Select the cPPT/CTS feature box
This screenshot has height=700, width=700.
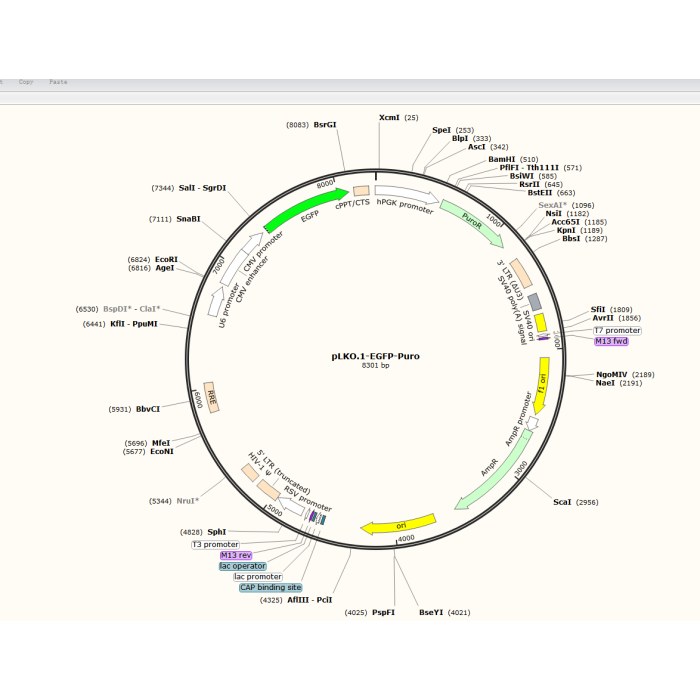tap(360, 191)
